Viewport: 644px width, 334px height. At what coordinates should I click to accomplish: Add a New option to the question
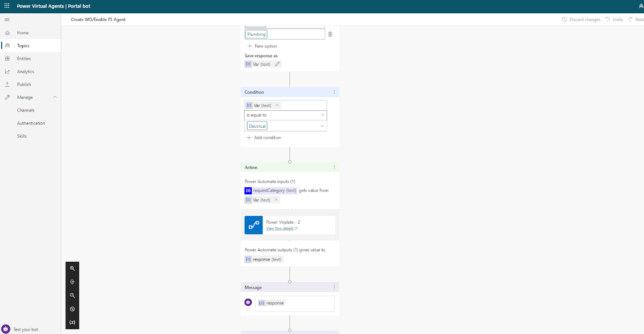pyautogui.click(x=262, y=46)
